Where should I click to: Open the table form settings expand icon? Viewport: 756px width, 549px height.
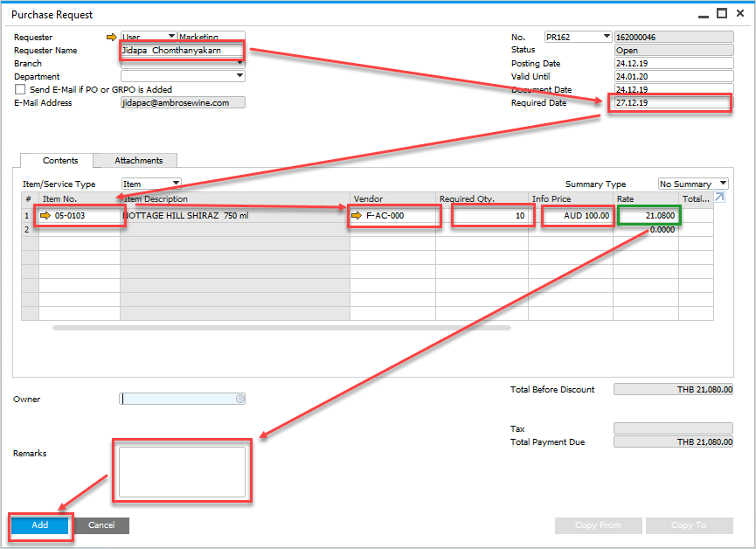click(x=719, y=197)
